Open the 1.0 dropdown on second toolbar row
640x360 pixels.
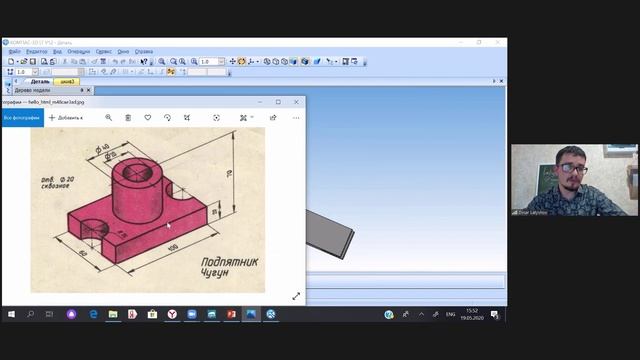[35, 72]
